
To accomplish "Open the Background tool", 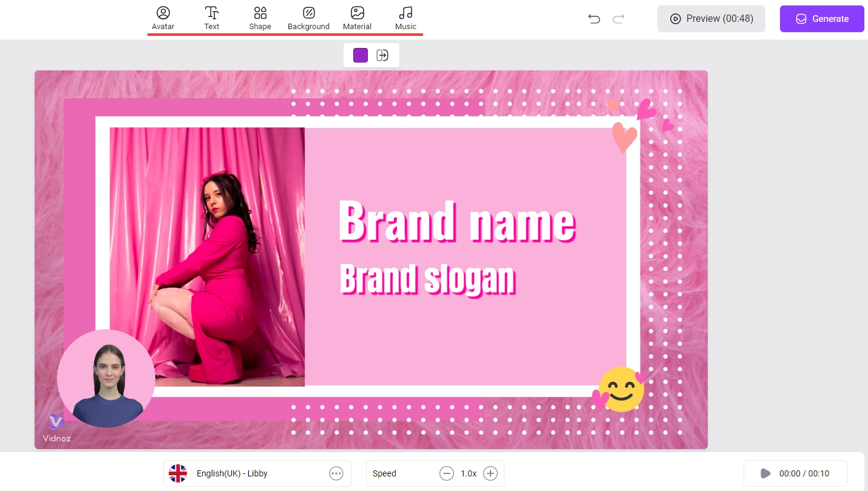I will point(308,18).
